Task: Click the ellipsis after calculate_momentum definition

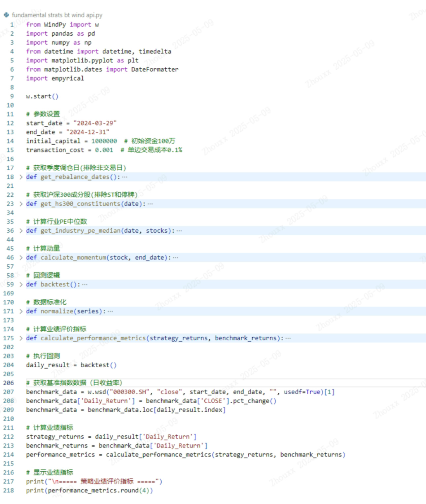Action: [x=176, y=258]
